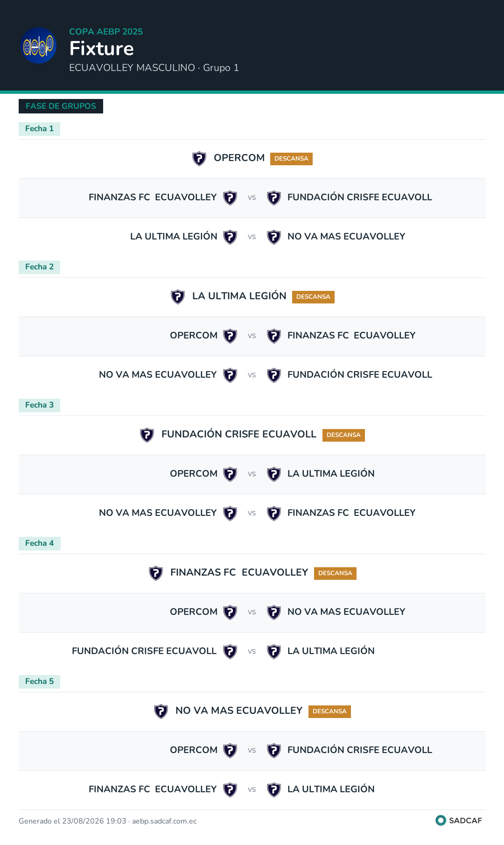Click the DESCANSA badge beside NO VA MAS ECUAVOLLEY
Image resolution: width=504 pixels, height=845 pixels.
click(329, 711)
